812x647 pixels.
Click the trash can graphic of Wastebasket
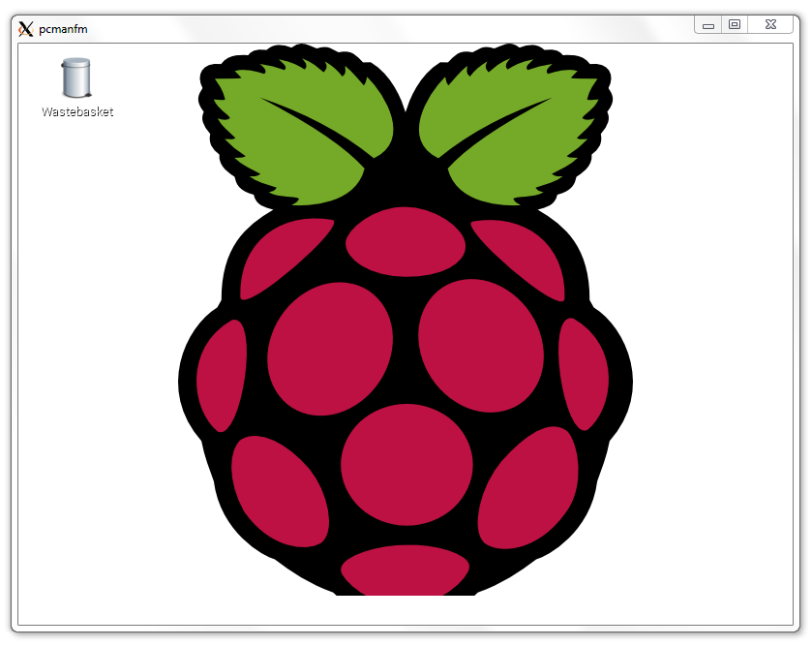pos(75,77)
